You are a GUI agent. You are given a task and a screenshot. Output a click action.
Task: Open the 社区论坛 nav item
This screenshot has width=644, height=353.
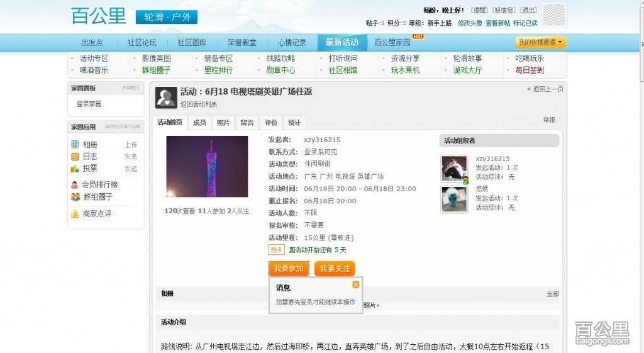tap(142, 42)
